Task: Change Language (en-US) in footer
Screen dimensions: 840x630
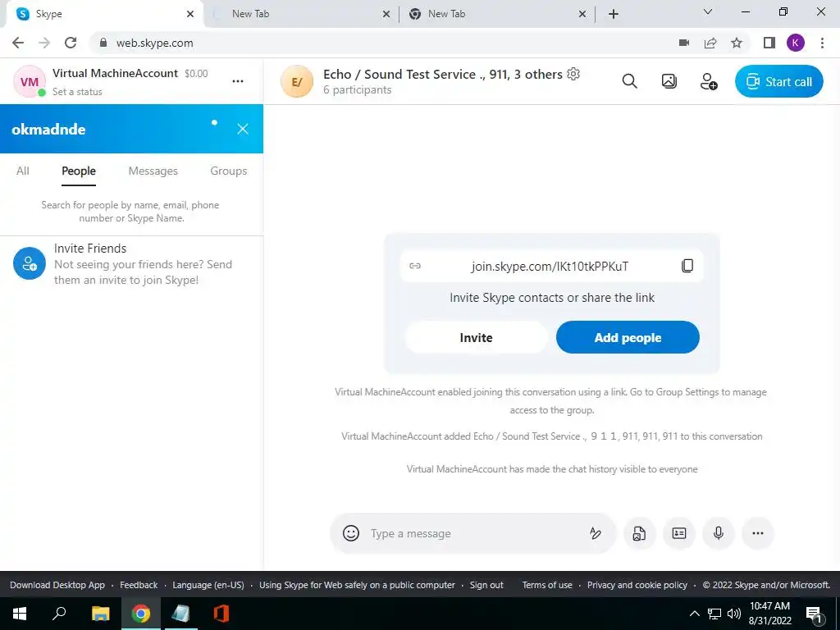Action: (x=208, y=585)
